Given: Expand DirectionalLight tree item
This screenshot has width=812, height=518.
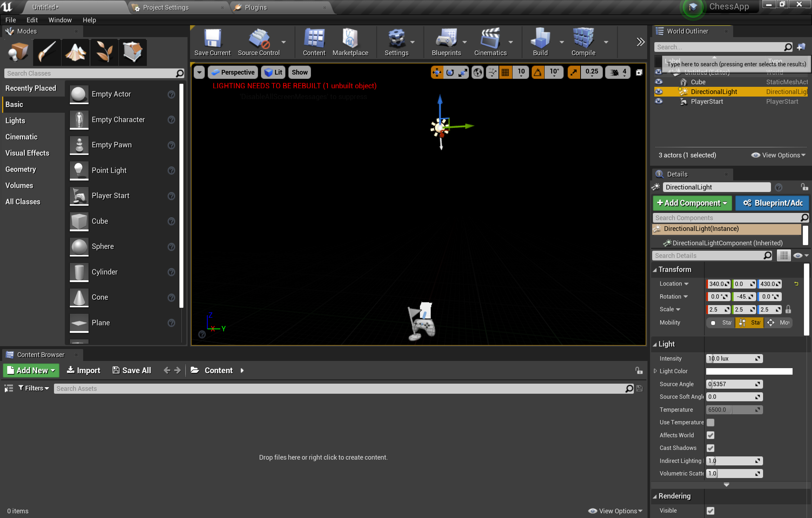Looking at the screenshot, I should [x=673, y=92].
